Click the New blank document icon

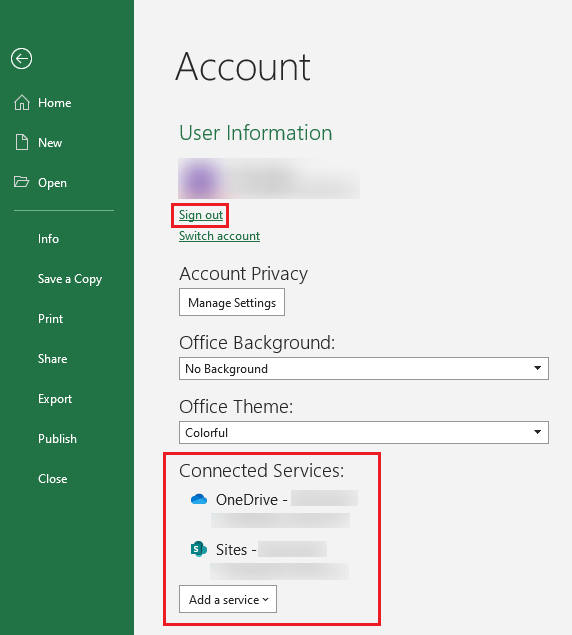pos(22,143)
